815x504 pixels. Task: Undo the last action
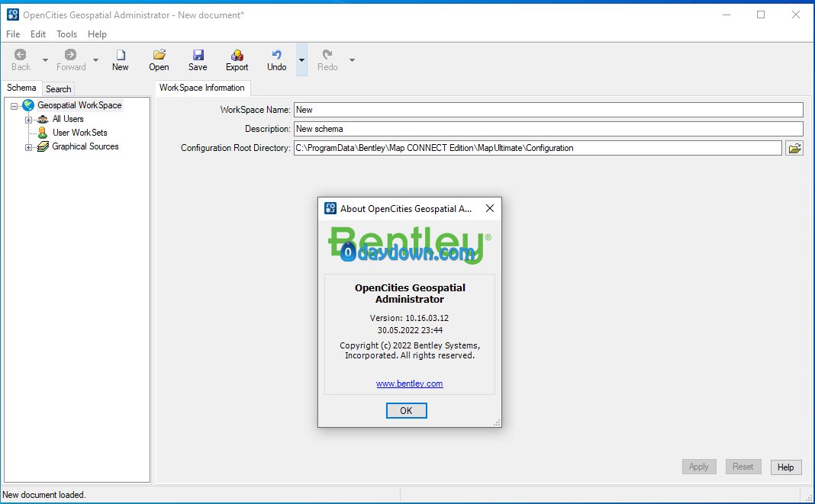tap(276, 60)
